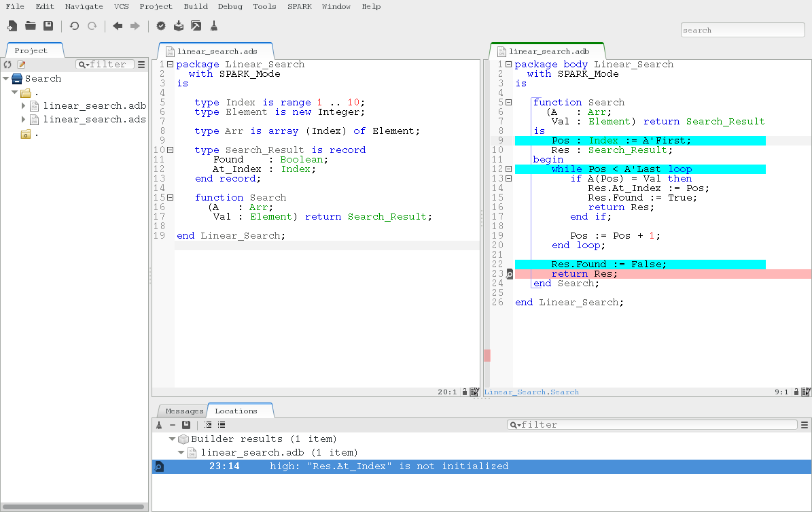Go back with the left arrow icon
The image size is (812, 512).
click(x=118, y=26)
